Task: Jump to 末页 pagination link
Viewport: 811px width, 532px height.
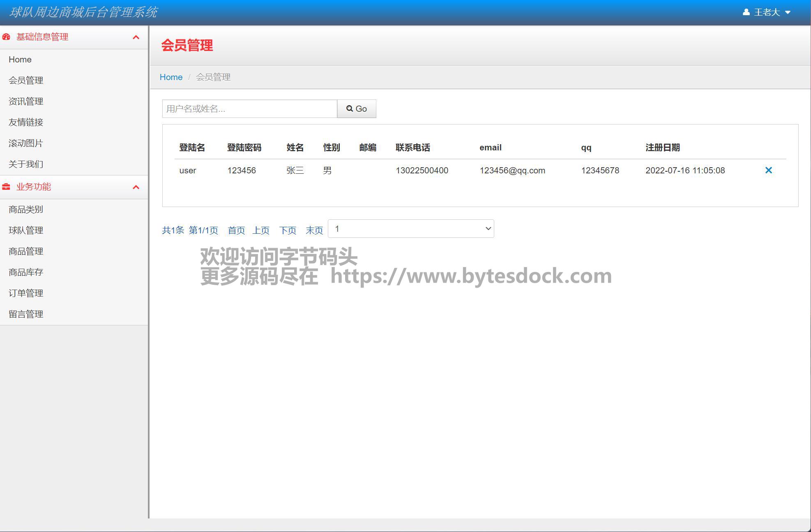Action: click(314, 230)
